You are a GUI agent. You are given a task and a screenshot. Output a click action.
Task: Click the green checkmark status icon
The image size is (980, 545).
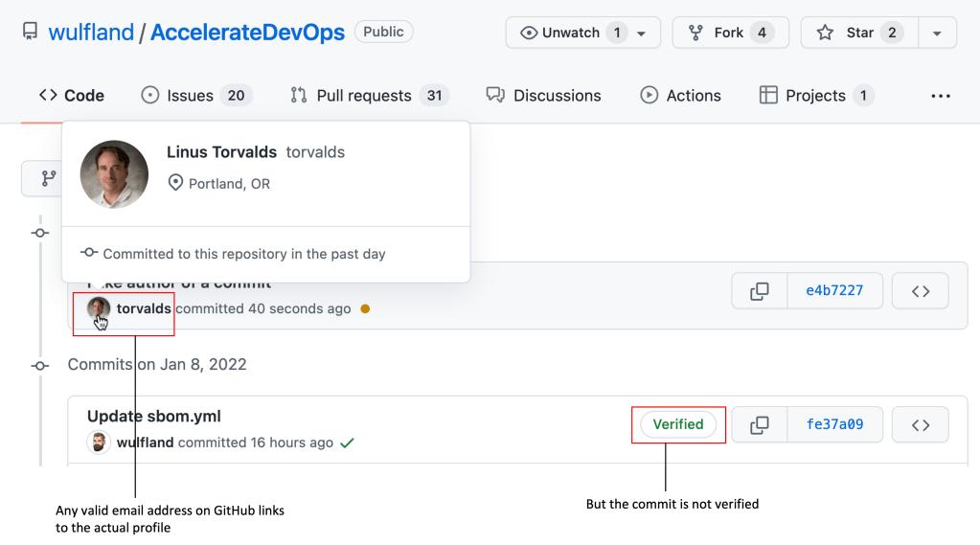point(347,443)
